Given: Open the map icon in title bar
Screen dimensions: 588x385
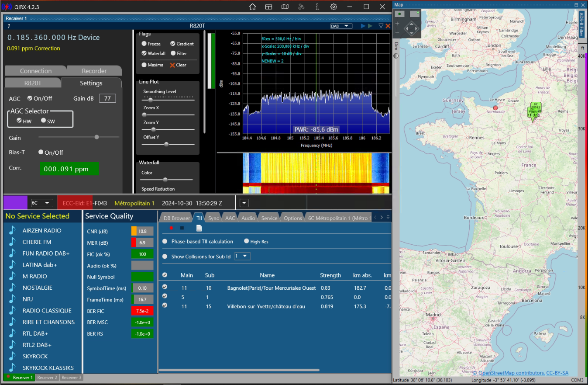Looking at the screenshot, I should (285, 7).
